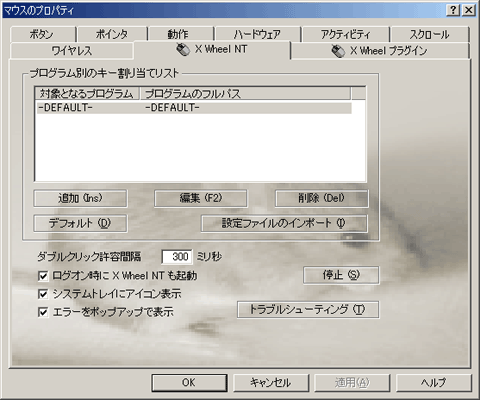Open the X Wheel プラグイン tab
The width and height of the screenshot is (480, 400).
380,51
